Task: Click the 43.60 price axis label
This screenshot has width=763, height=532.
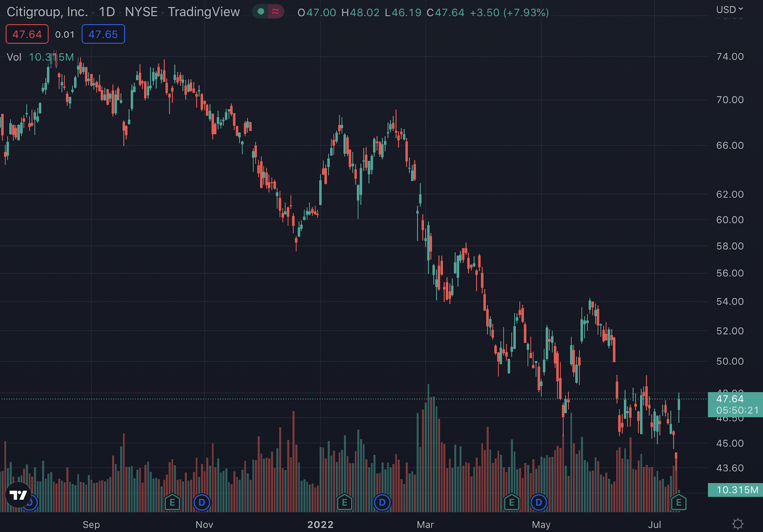Action: point(730,468)
